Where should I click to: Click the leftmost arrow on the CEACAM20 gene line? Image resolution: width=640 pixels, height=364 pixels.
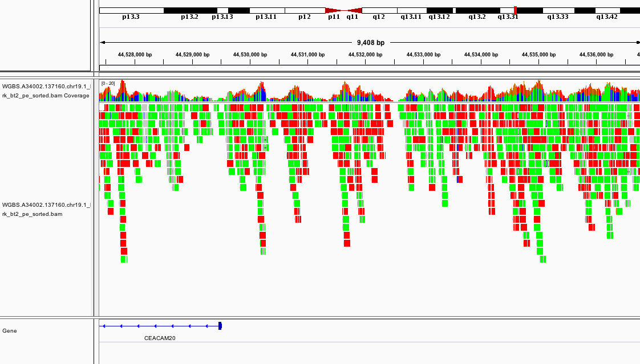103,326
